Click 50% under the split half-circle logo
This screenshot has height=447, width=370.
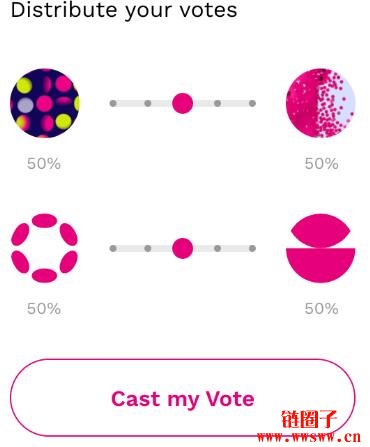coord(322,309)
